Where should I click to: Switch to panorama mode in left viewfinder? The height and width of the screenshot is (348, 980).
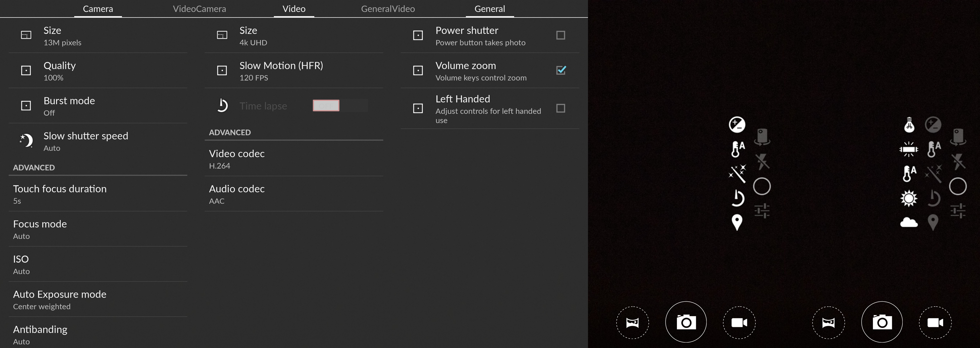[x=633, y=323]
